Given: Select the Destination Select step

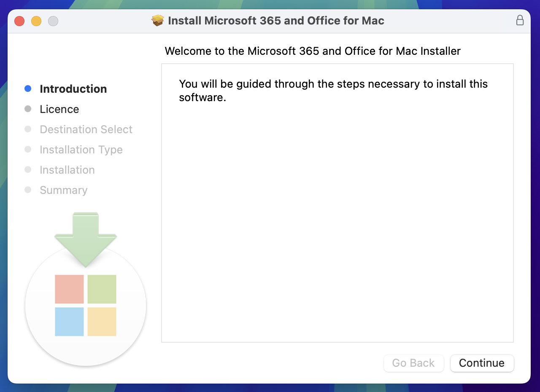Looking at the screenshot, I should point(86,129).
